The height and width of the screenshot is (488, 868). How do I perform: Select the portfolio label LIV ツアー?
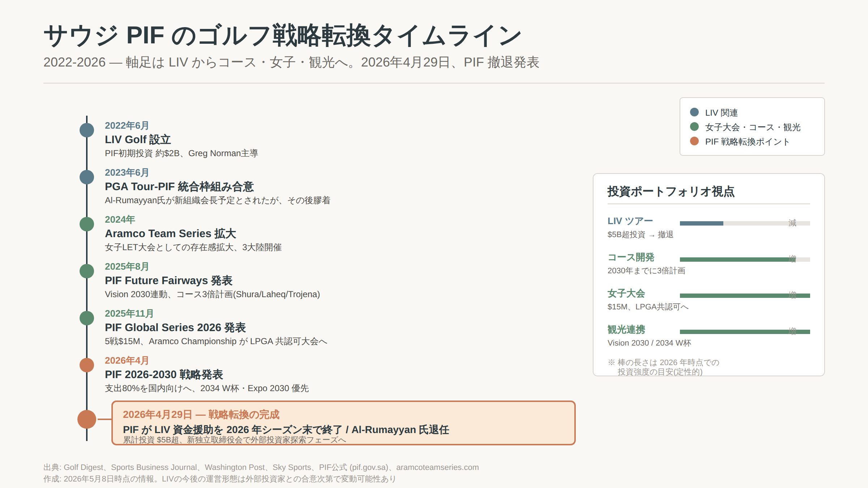point(630,221)
